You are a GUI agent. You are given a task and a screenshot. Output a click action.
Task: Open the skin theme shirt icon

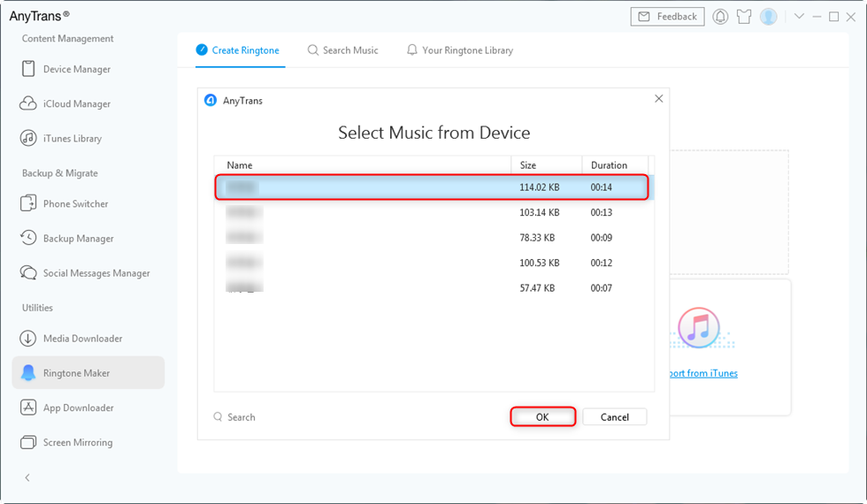pos(744,17)
